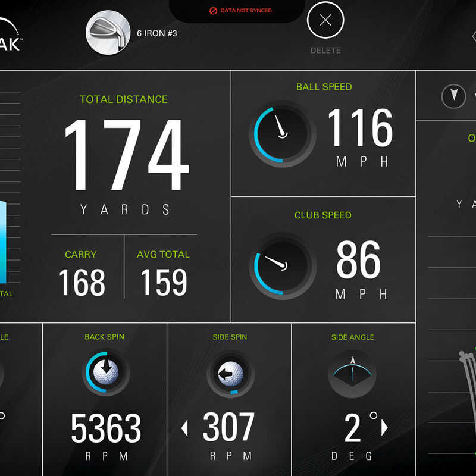Tap the CARRY 168 value
The width and height of the screenshot is (476, 476).
[x=82, y=283]
